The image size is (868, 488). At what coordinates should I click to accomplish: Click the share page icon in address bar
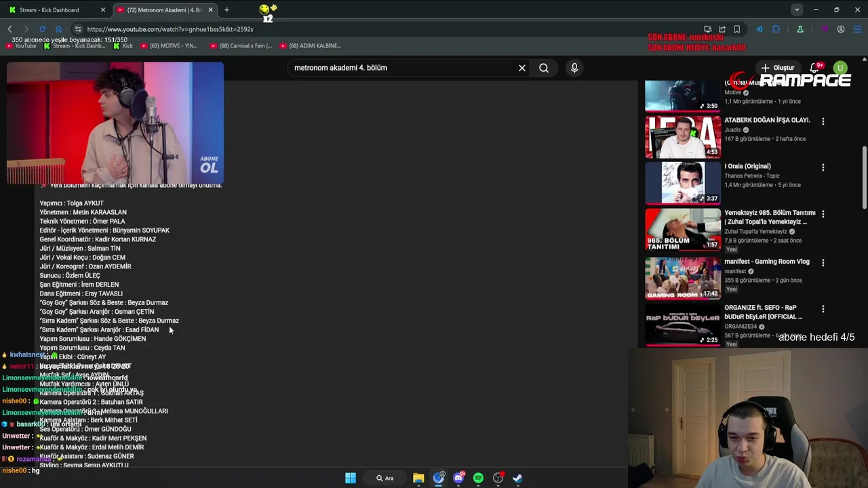click(722, 29)
